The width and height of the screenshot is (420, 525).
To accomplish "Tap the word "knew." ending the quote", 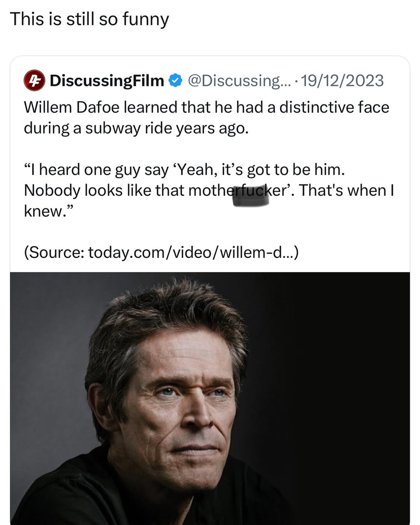I will coord(49,211).
